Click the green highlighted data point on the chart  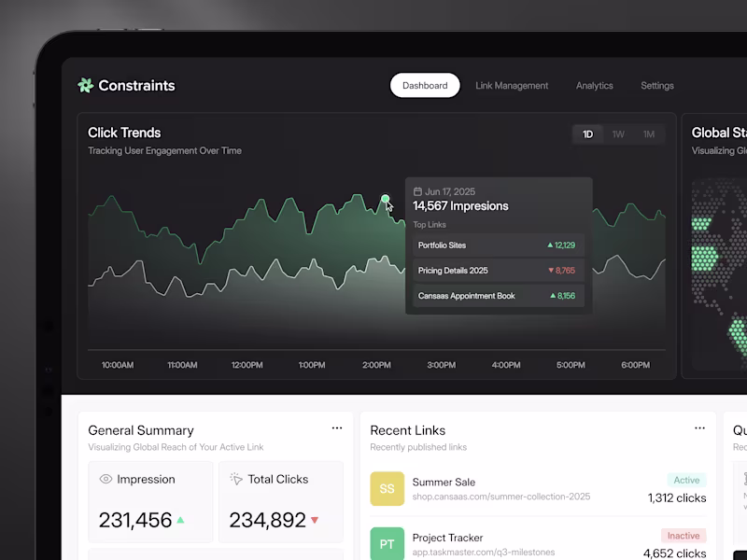(x=385, y=198)
